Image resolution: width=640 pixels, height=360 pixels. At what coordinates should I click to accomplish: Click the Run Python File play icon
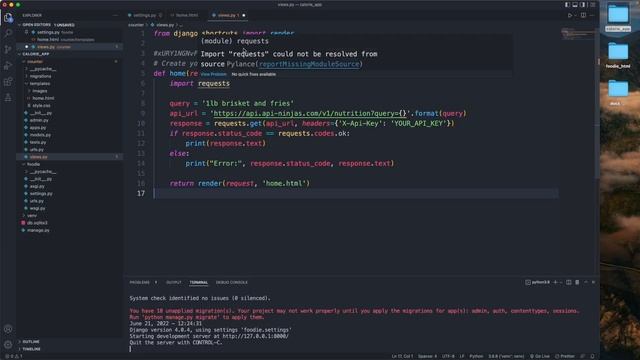pos(570,16)
